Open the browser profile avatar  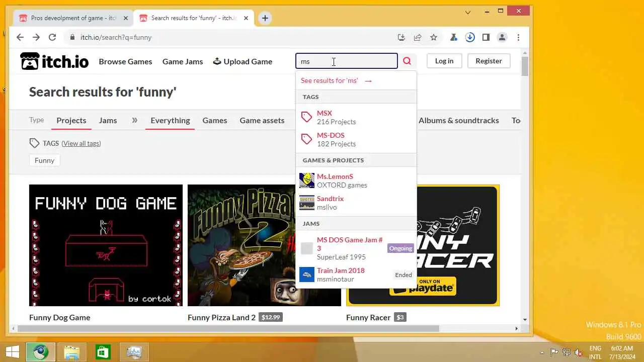[502, 37]
